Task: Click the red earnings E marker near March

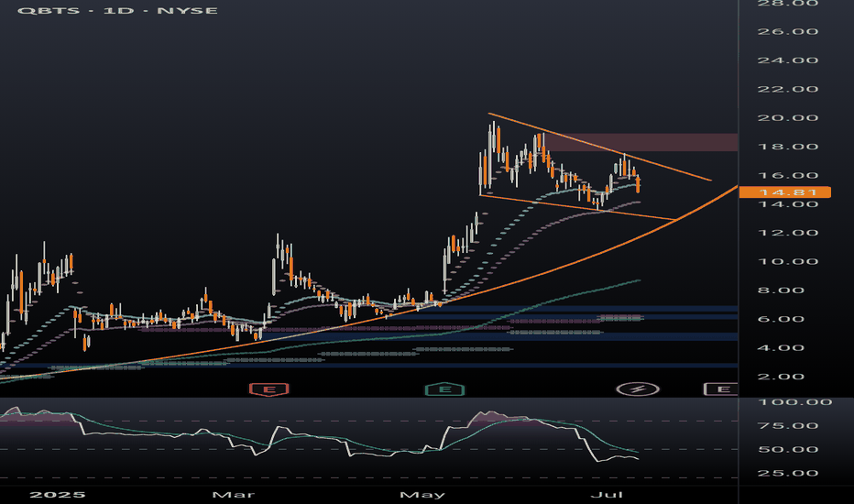Action: [269, 389]
